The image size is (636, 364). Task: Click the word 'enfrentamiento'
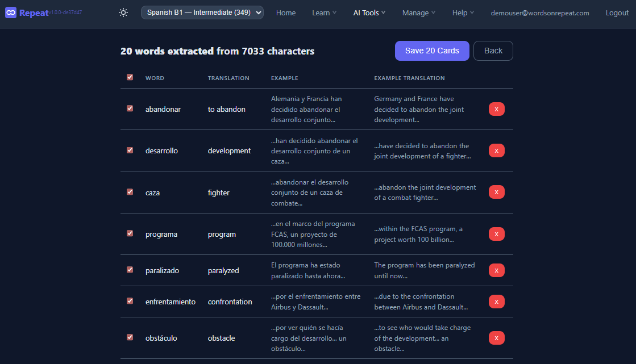pos(171,302)
